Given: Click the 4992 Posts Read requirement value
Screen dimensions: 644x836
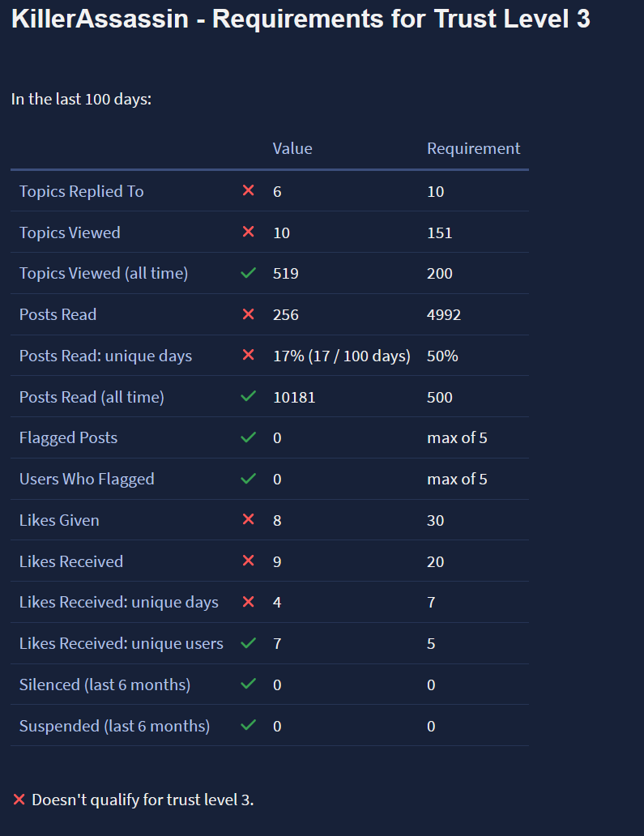Looking at the screenshot, I should [444, 314].
